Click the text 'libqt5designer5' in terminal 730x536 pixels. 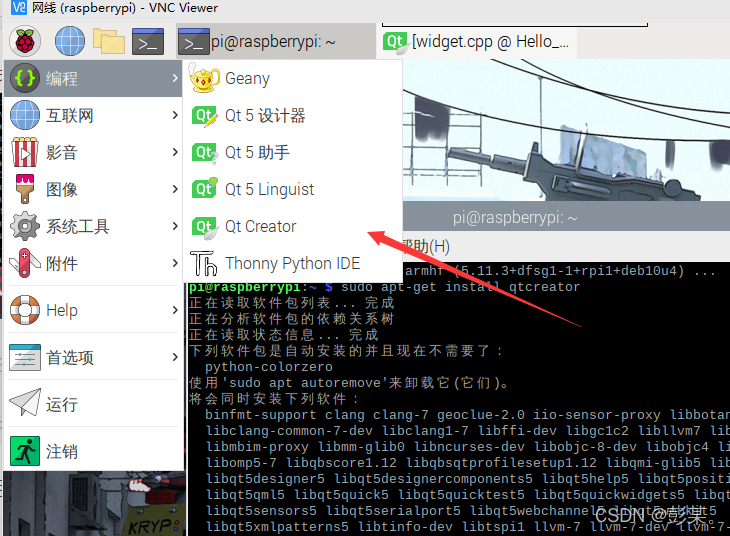tap(265, 479)
